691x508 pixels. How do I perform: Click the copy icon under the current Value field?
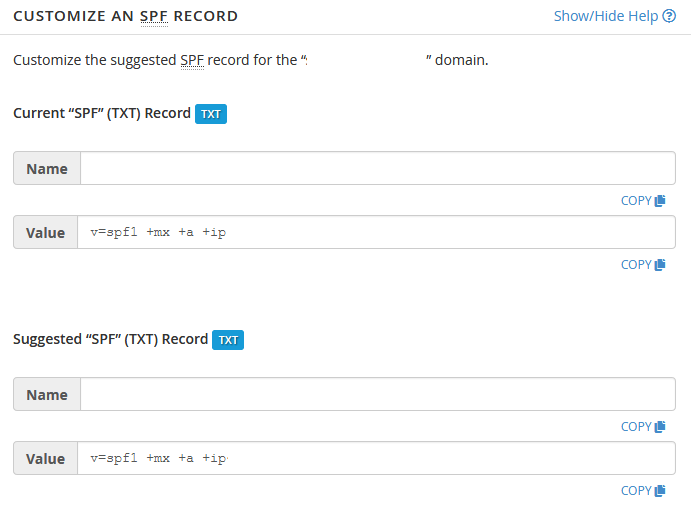coord(660,265)
